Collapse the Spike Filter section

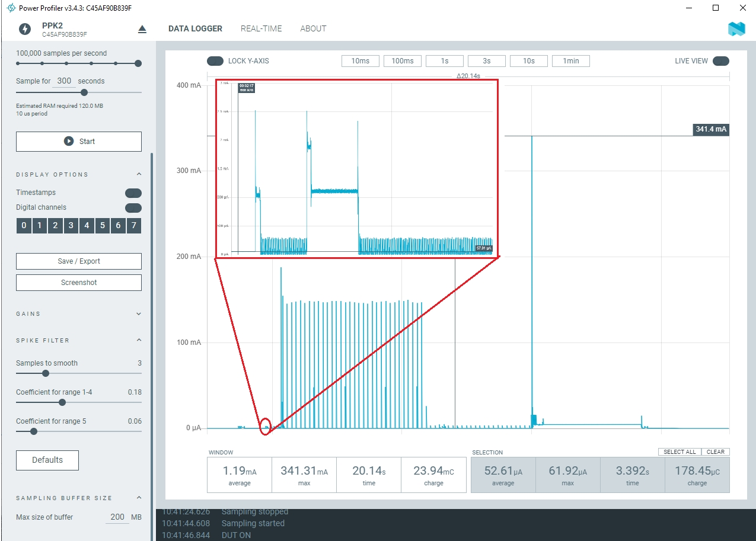click(139, 340)
